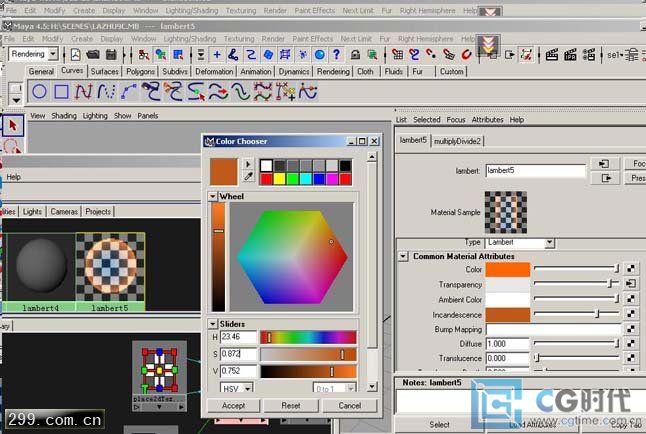Open the material Type dropdown
This screenshot has width=646, height=434.
pyautogui.click(x=549, y=242)
